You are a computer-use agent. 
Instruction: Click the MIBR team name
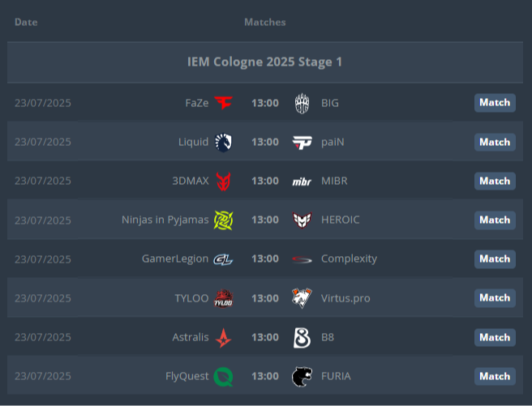tap(334, 181)
